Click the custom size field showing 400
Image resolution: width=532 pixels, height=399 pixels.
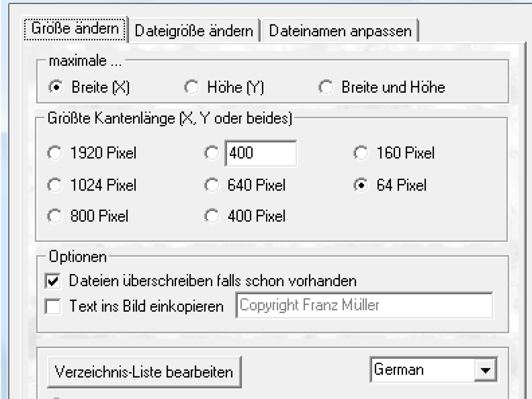(261, 153)
